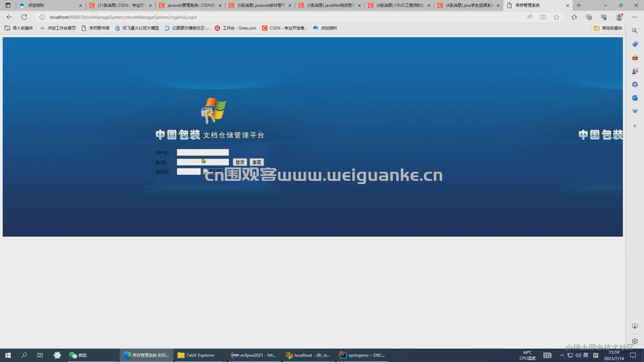Open the Games sidebar icon
The image size is (644, 362).
pos(635,71)
